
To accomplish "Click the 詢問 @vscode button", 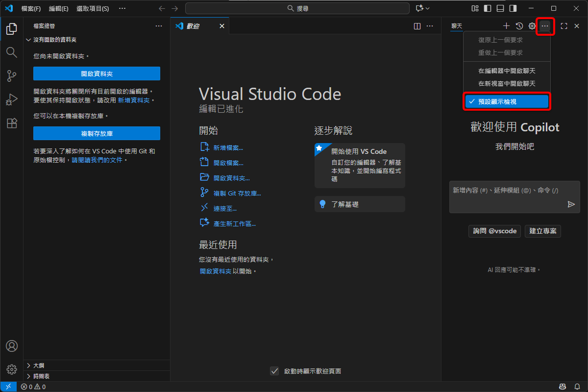I will point(494,231).
